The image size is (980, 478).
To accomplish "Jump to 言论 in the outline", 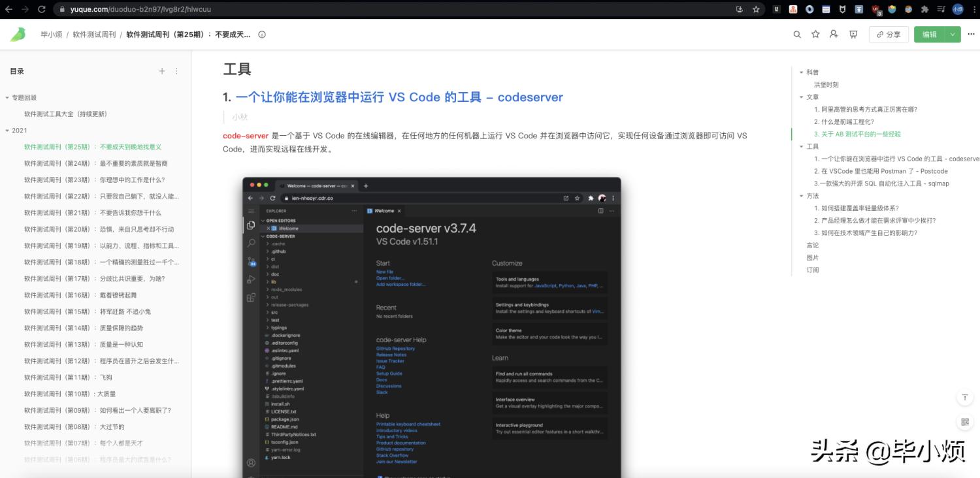I will click(x=812, y=245).
